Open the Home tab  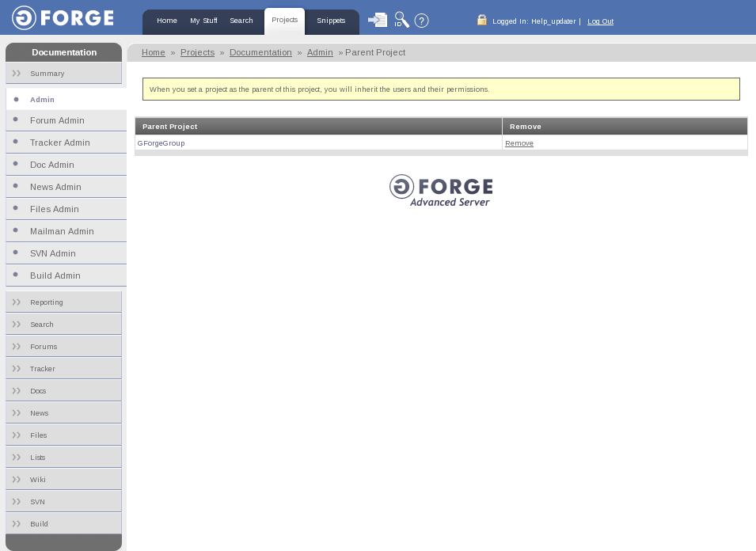tap(167, 21)
